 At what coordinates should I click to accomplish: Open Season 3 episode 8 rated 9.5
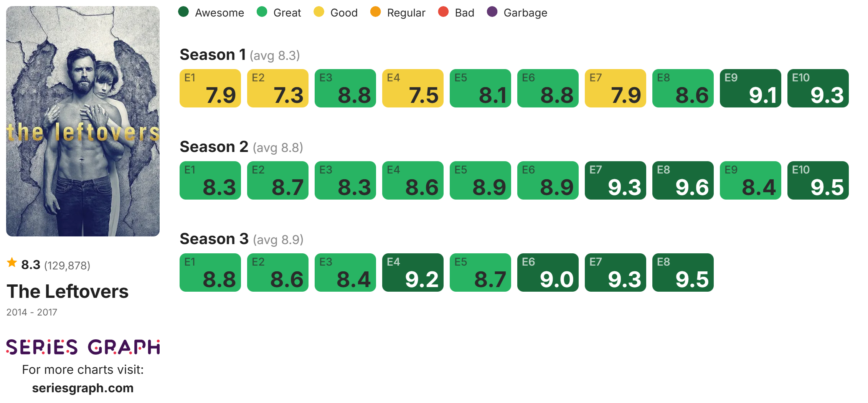pos(683,273)
